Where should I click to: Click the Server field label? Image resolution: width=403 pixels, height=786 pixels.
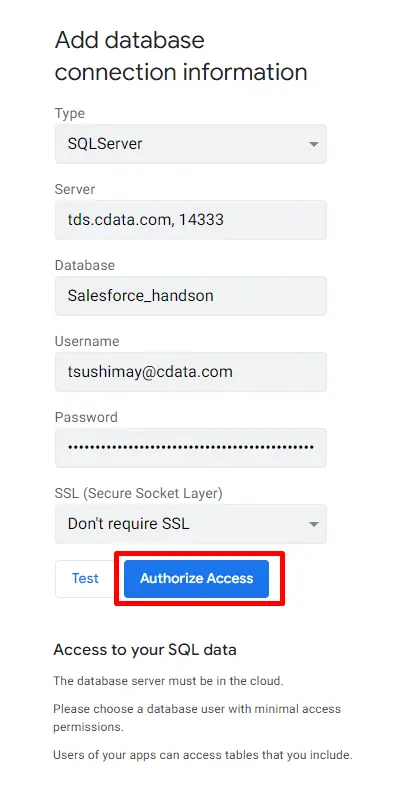tap(75, 189)
